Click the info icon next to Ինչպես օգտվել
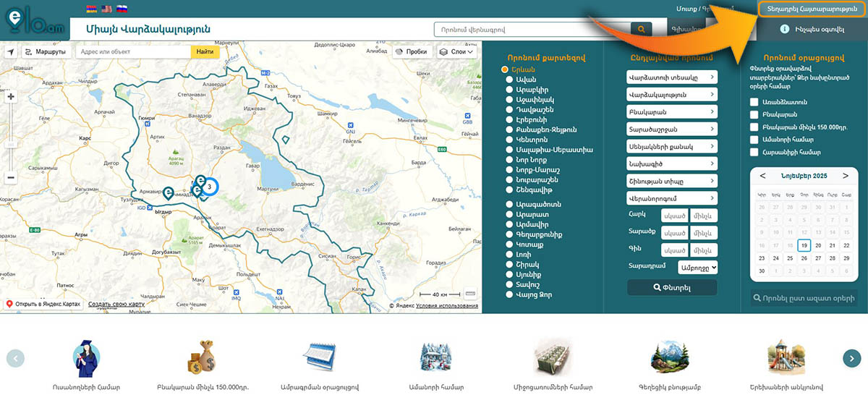The image size is (868, 408). click(x=784, y=29)
